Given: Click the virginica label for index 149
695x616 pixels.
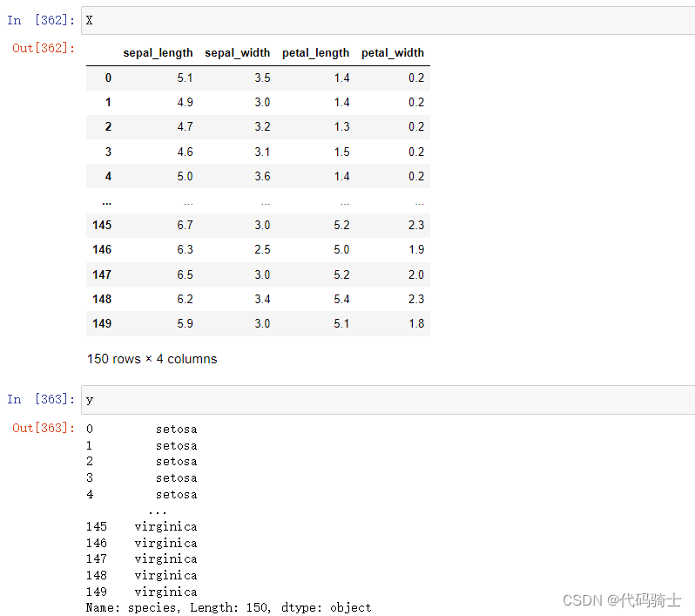Looking at the screenshot, I should (165, 592).
